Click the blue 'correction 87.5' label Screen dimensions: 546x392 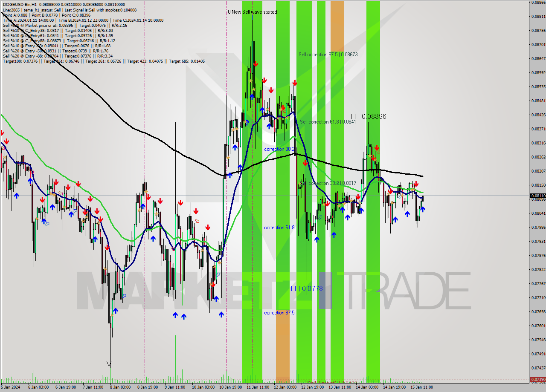279,313
